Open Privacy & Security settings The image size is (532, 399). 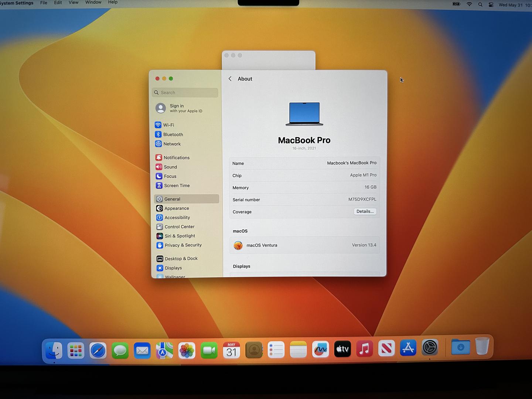click(x=183, y=245)
